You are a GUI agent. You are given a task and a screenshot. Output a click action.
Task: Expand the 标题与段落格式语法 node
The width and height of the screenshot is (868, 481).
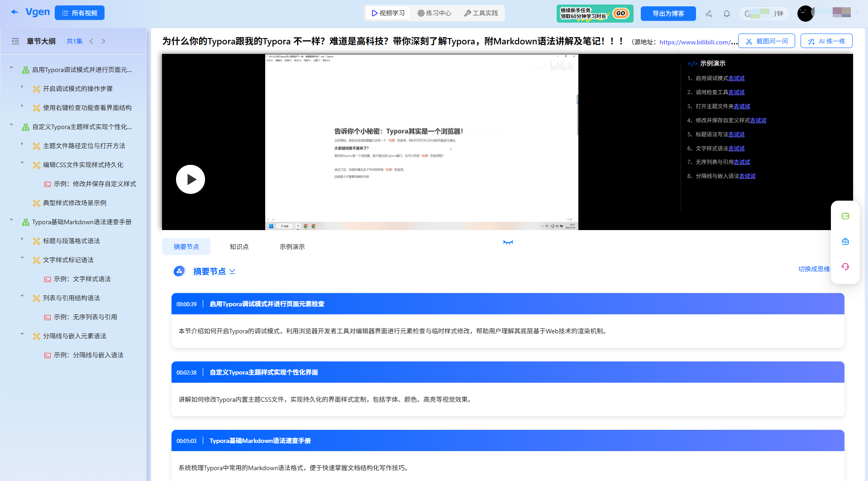tap(22, 239)
